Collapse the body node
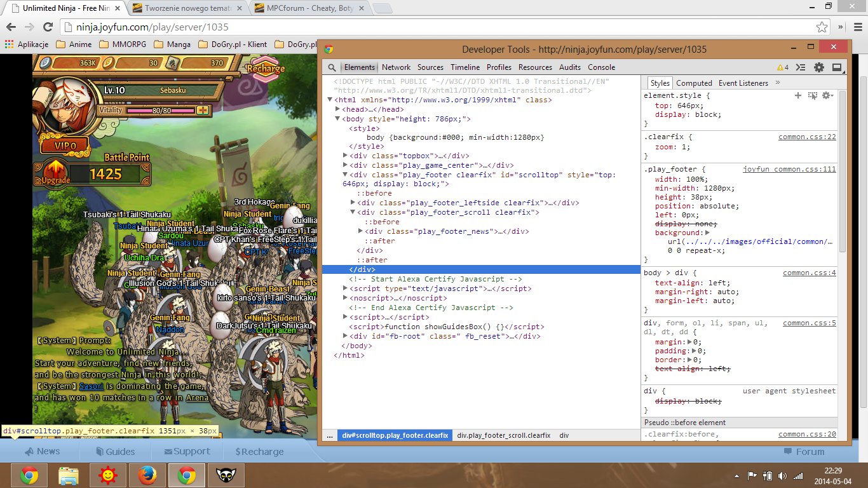The width and height of the screenshot is (868, 488). [x=337, y=119]
